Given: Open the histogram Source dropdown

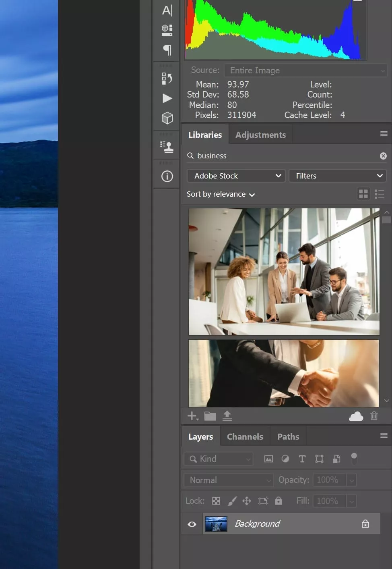Looking at the screenshot, I should tap(306, 71).
